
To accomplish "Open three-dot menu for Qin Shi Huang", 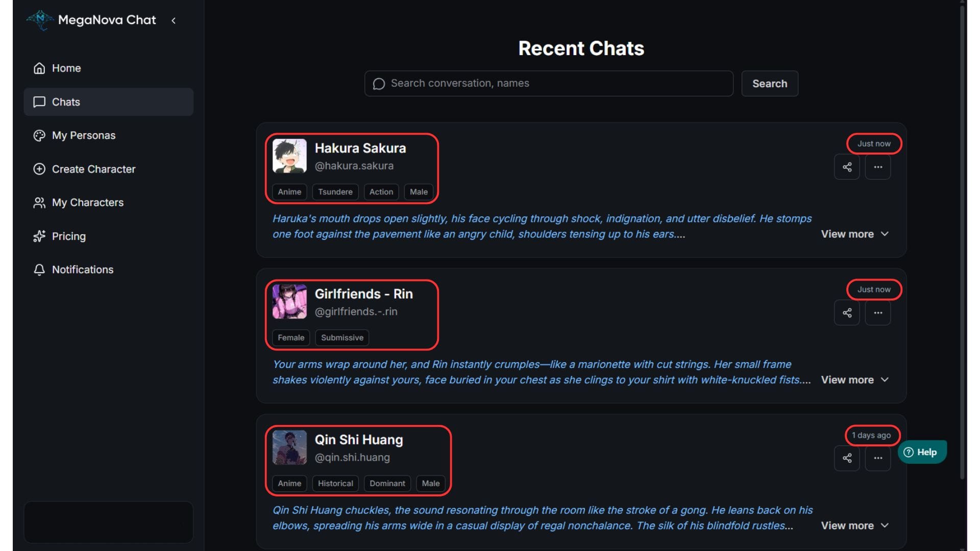I will (x=878, y=458).
